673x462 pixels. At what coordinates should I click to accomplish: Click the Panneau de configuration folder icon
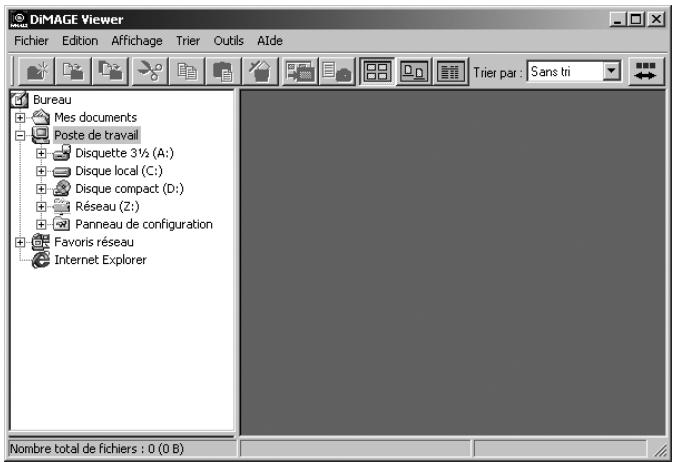pos(62,224)
